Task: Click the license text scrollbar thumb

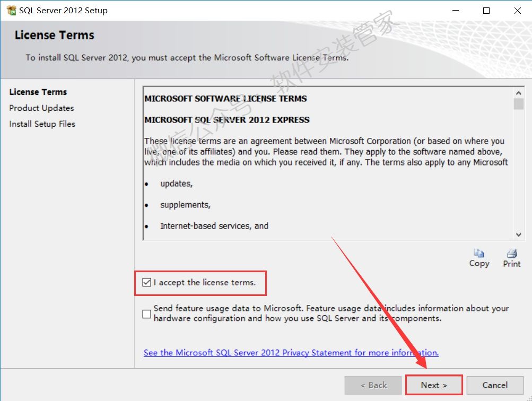Action: click(518, 104)
